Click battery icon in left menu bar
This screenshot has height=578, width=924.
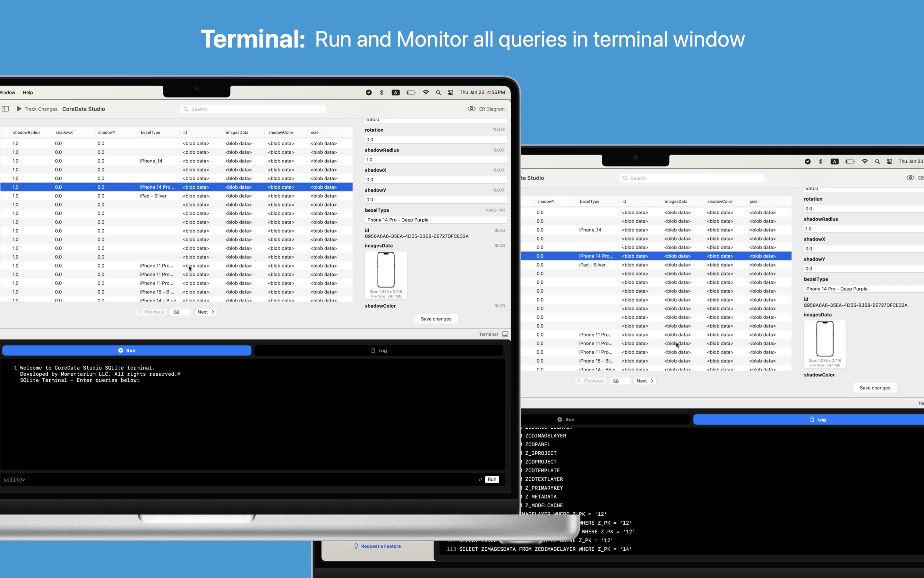pos(411,92)
